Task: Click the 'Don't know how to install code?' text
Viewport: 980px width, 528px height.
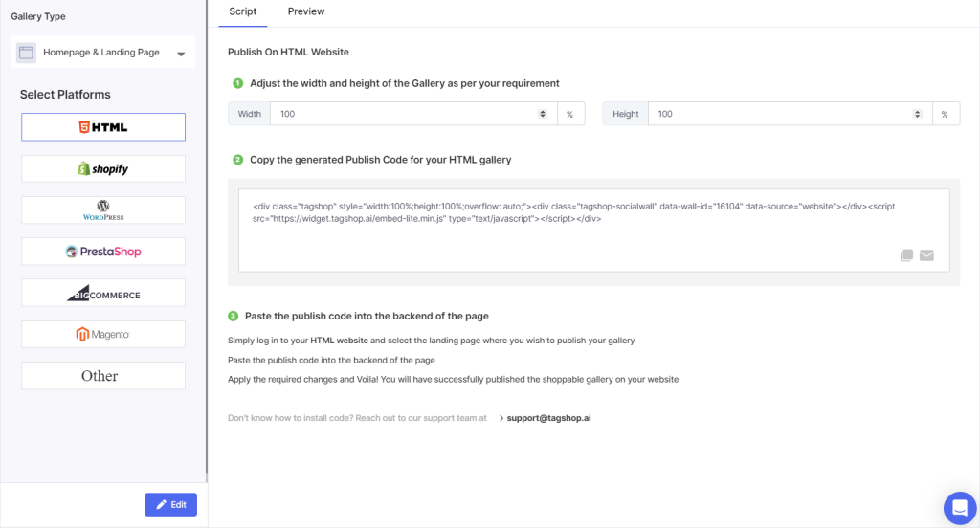Action: coord(357,418)
